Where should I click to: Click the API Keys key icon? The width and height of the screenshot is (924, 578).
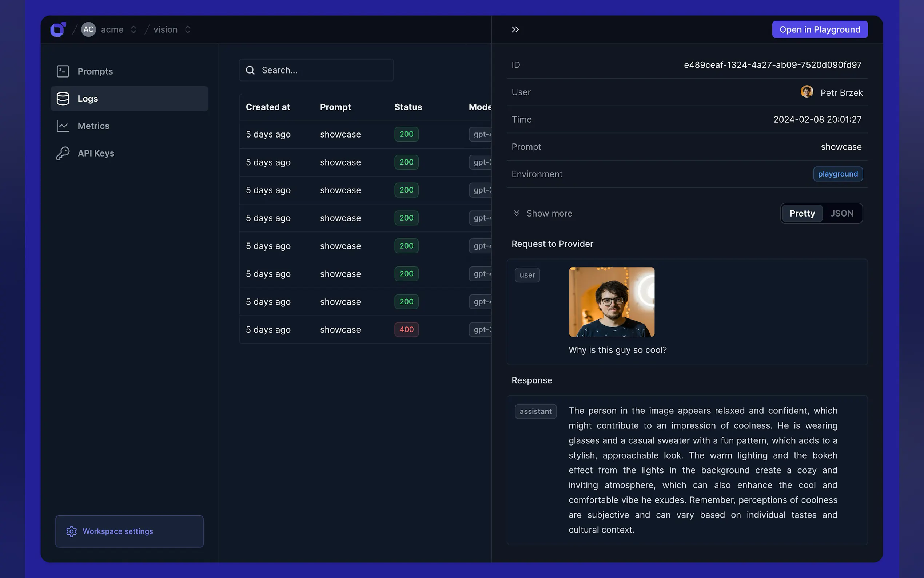[63, 153]
